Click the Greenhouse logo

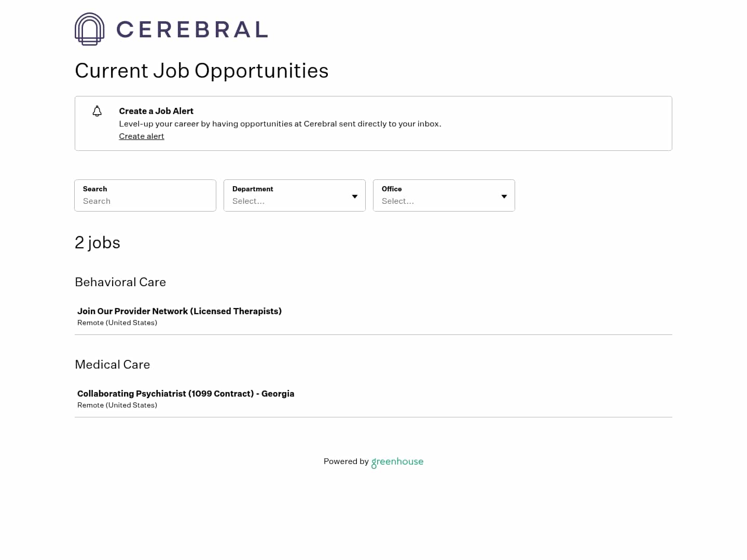[397, 461]
